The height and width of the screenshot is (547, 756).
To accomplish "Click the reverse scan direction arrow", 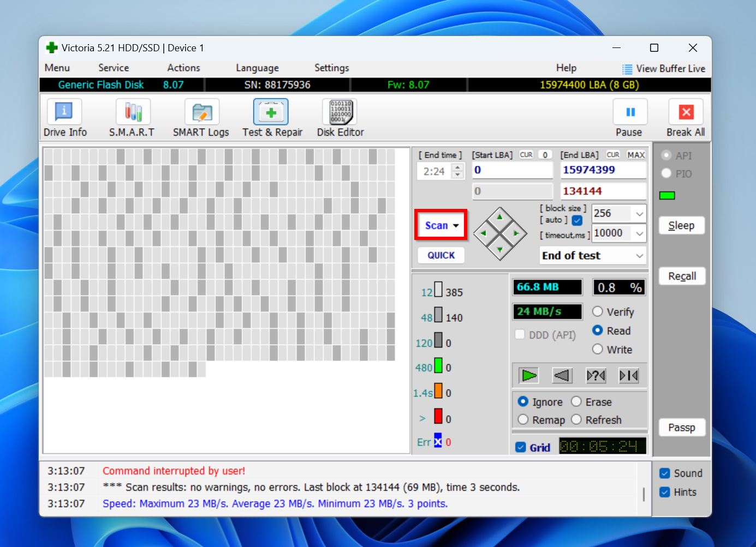I will point(562,375).
